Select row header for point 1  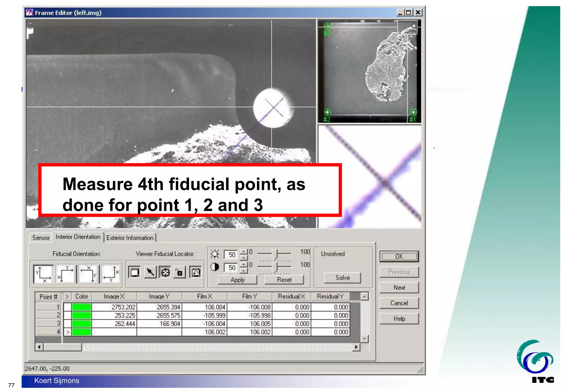pos(49,307)
